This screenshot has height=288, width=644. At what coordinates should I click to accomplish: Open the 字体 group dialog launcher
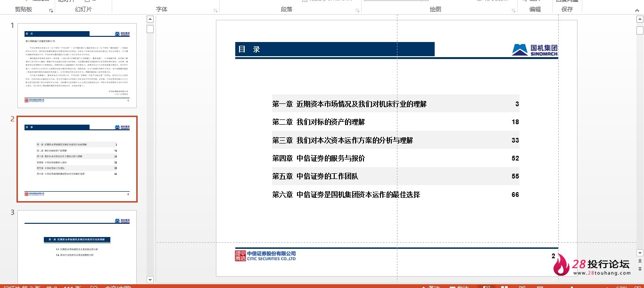[216, 10]
